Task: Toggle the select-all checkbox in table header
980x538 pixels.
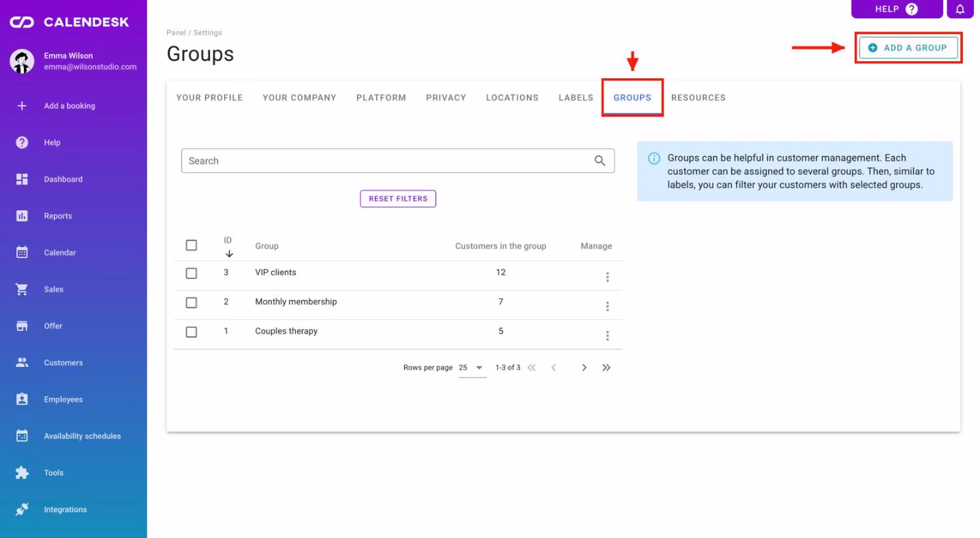Action: pos(192,245)
